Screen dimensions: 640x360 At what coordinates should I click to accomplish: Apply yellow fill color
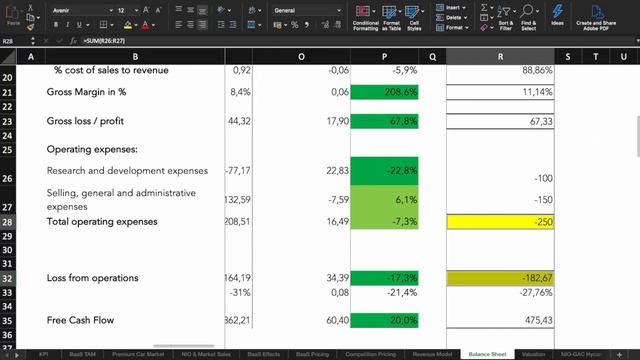coord(128,25)
